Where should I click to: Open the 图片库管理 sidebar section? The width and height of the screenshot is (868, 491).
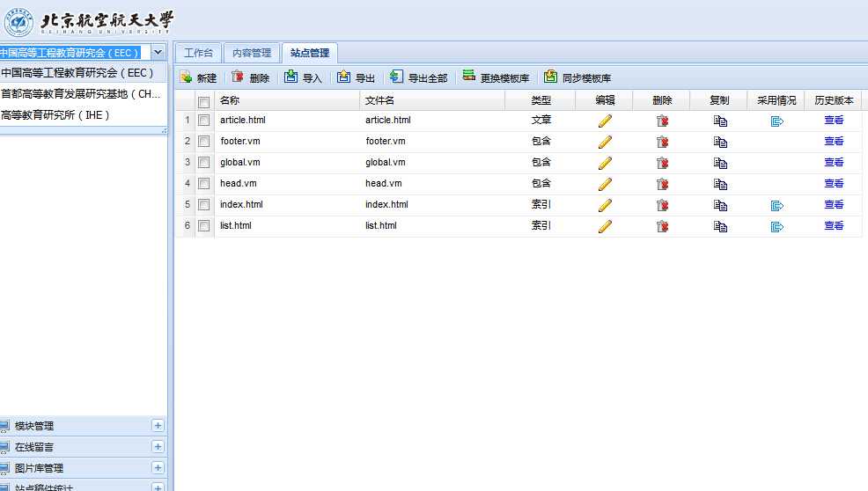point(83,468)
